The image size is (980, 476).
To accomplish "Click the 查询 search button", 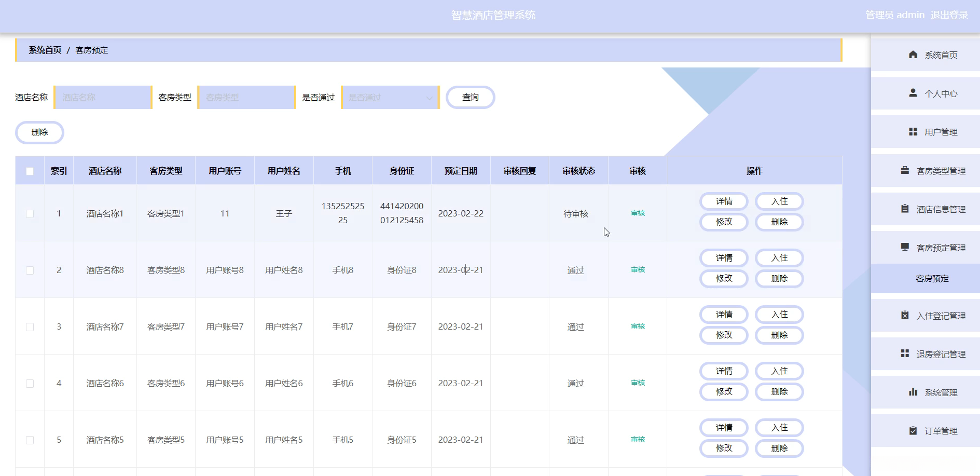I will 471,98.
